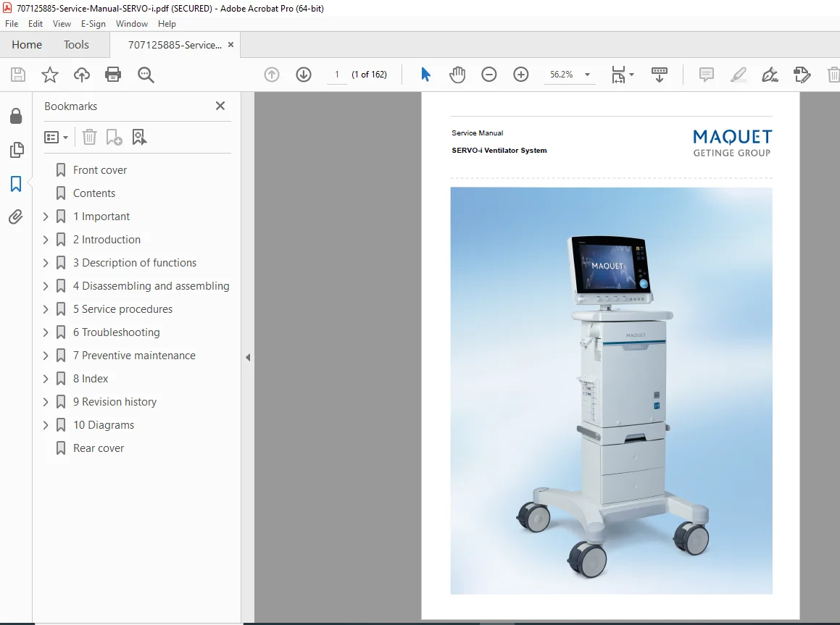Expand 9 Revision history bookmark
Viewport: 840px width, 625px height.
pos(46,402)
